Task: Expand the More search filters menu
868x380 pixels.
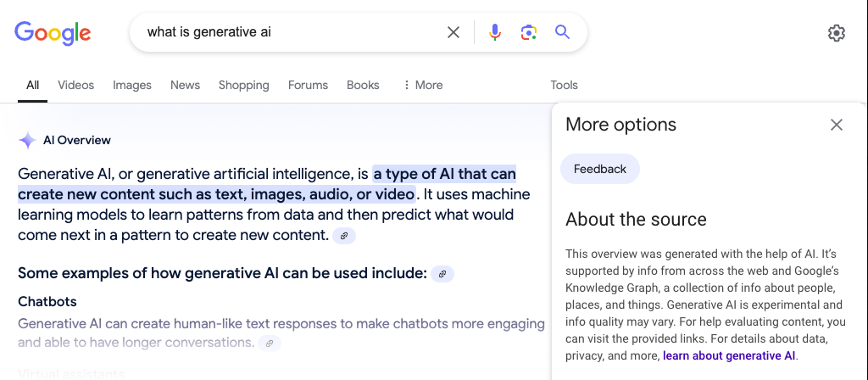Action: pyautogui.click(x=423, y=85)
